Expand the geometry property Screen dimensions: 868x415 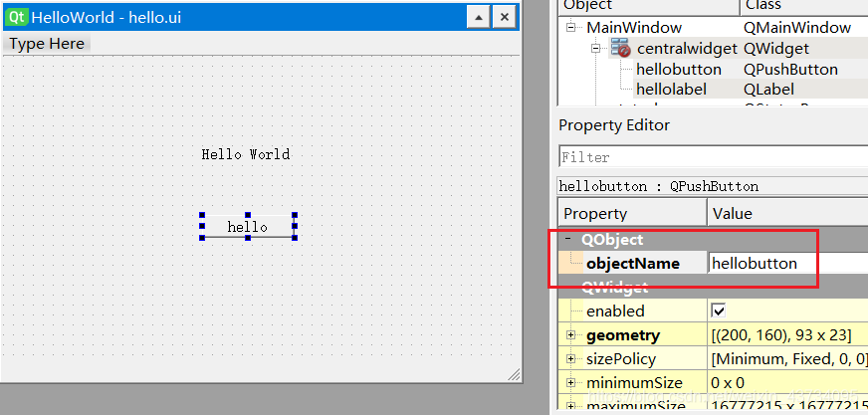coord(570,335)
